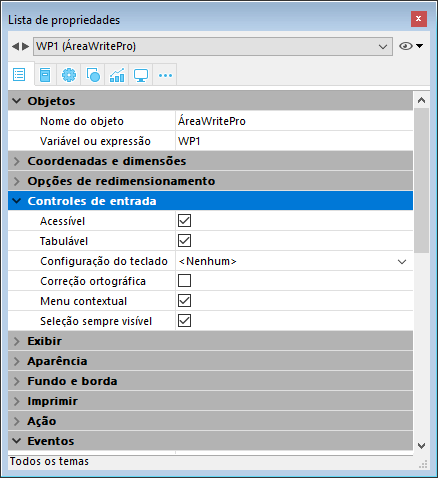Viewport: 438px width, 478px height.
Task: Click the Nome do objeto value field
Action: (x=294, y=121)
